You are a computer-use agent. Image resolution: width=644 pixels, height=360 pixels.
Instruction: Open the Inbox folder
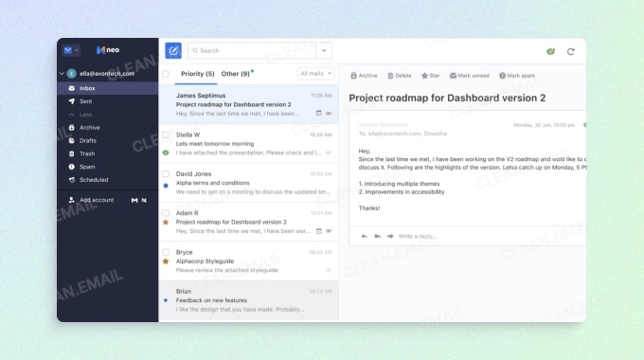108,88
